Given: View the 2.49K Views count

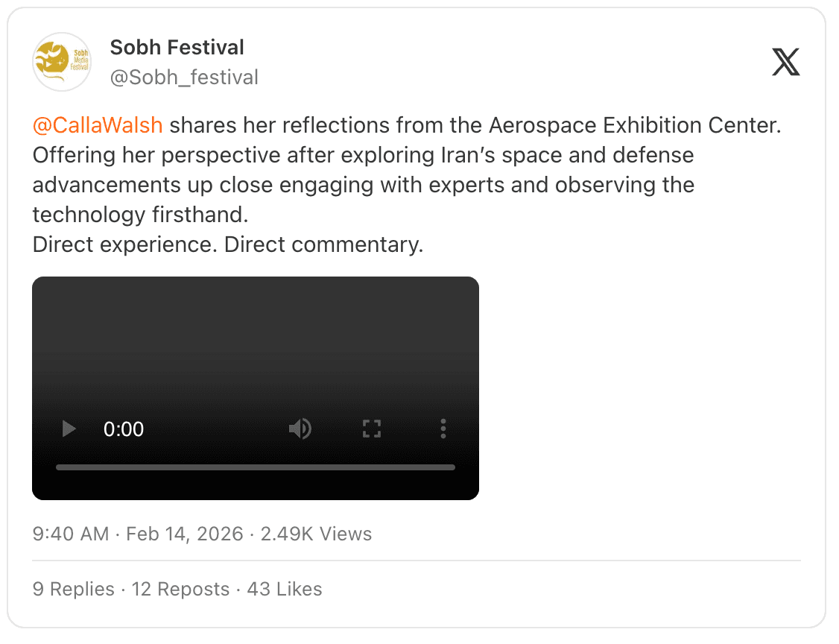Looking at the screenshot, I should [x=316, y=534].
